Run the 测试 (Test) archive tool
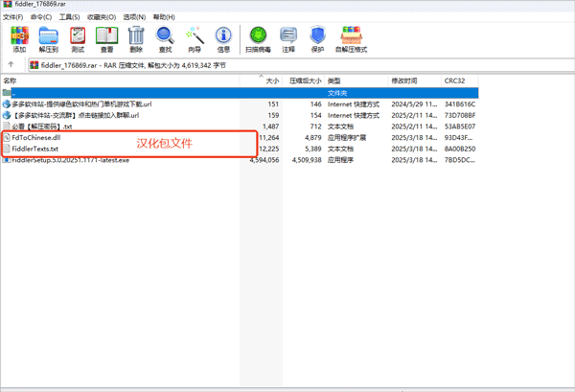575x392 pixels. (78, 38)
